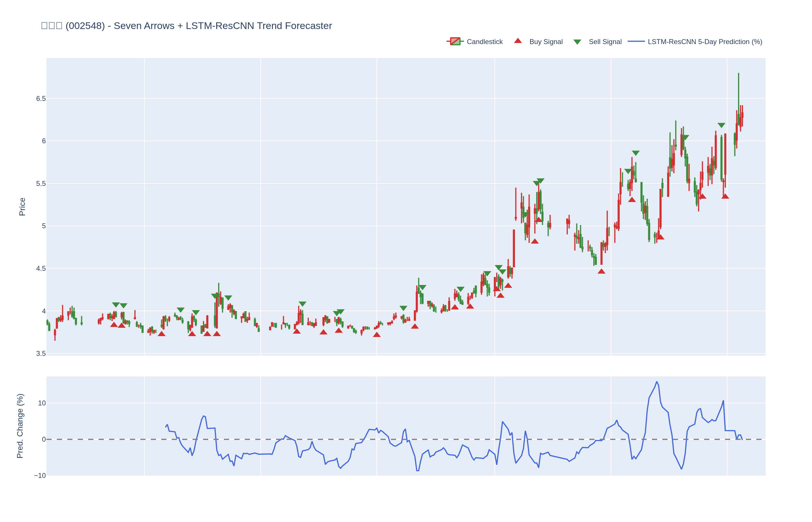Hide Sell Signal trace via legend text

[605, 42]
